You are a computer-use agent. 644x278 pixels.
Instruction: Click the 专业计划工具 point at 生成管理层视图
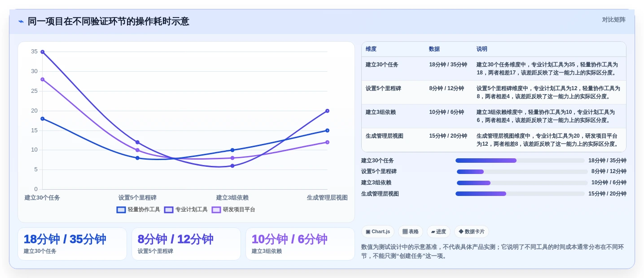click(x=327, y=111)
